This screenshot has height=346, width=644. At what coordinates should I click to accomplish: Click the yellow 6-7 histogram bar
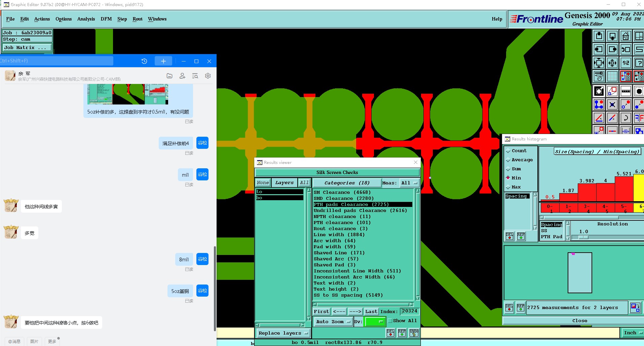pyautogui.click(x=639, y=187)
